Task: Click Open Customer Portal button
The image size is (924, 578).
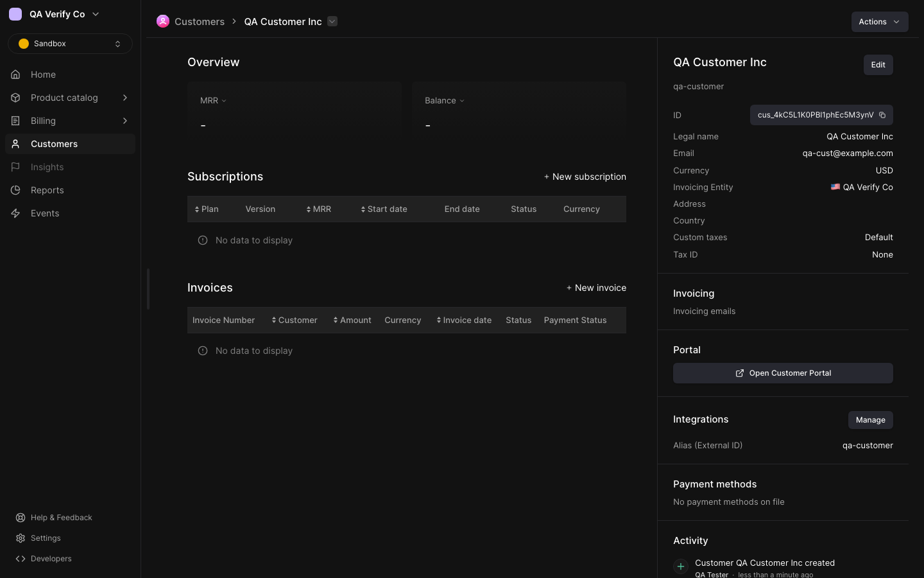Action: (x=783, y=373)
